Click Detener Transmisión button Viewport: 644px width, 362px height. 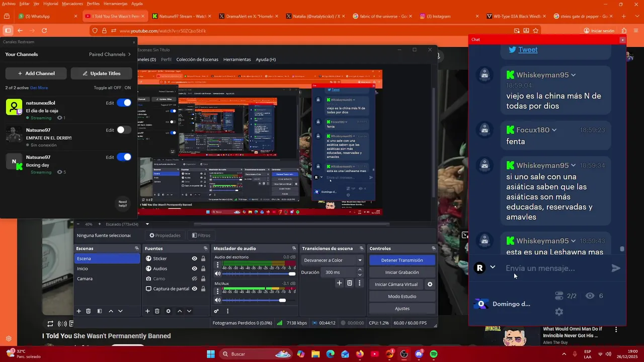[401, 260]
